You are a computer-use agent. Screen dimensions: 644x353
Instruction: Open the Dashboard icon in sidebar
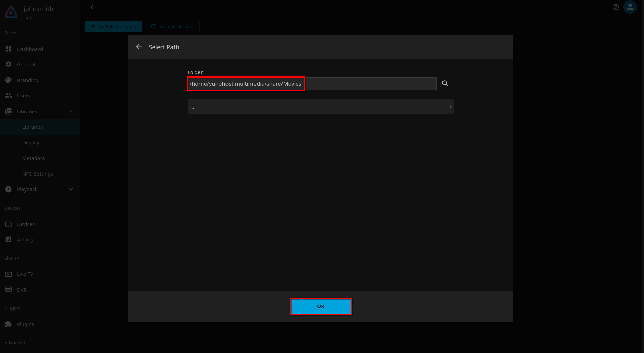pos(8,49)
